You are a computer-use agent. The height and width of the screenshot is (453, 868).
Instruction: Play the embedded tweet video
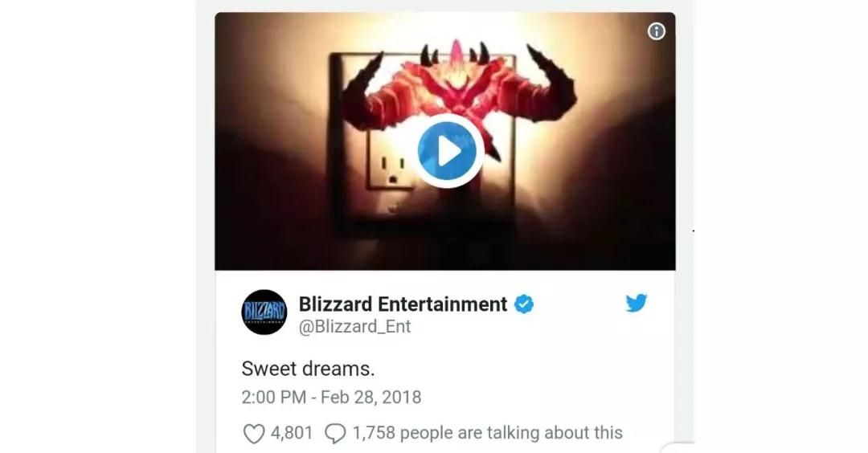click(x=448, y=151)
